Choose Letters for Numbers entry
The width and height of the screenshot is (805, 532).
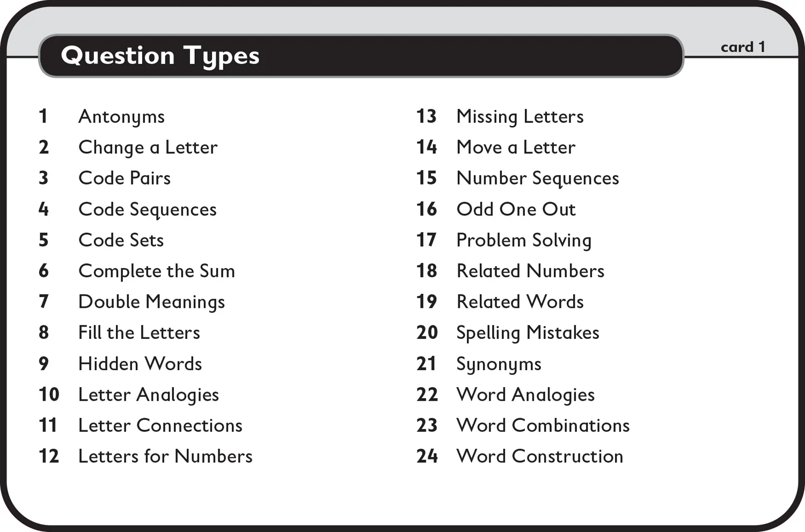coord(165,456)
